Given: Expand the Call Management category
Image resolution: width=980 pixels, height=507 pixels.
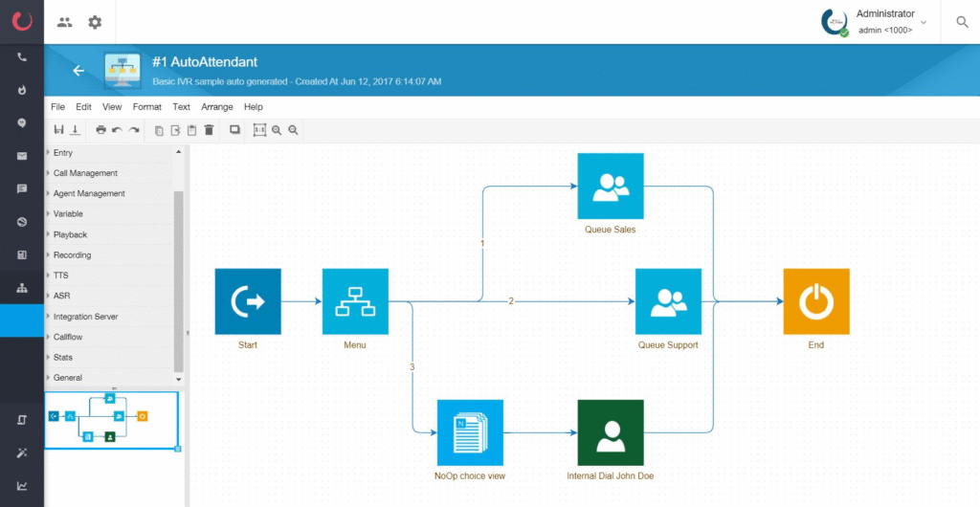Looking at the screenshot, I should click(85, 173).
